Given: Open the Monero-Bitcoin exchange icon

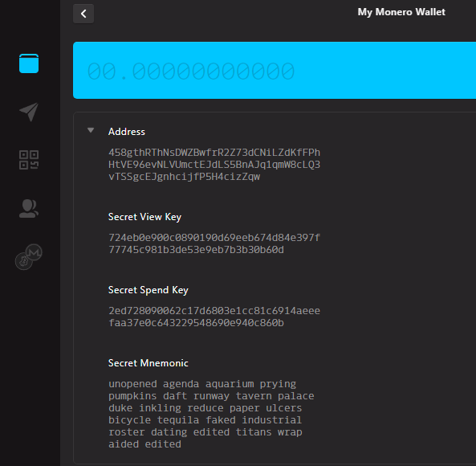Looking at the screenshot, I should pyautogui.click(x=29, y=256).
